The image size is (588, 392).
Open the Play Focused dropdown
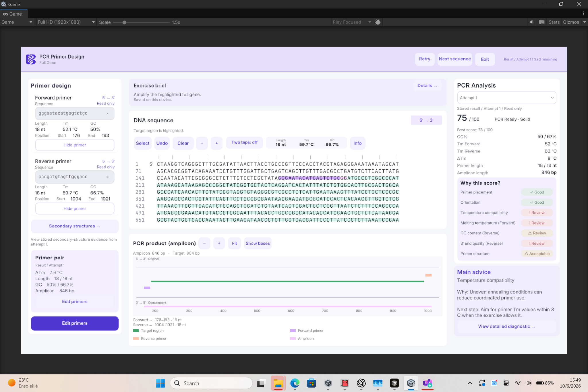tap(351, 22)
